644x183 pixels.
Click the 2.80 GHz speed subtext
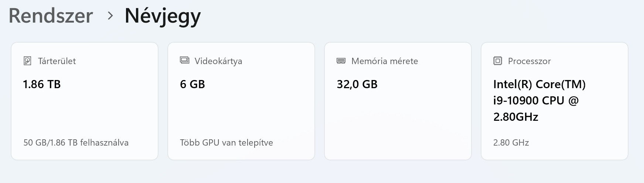click(511, 143)
